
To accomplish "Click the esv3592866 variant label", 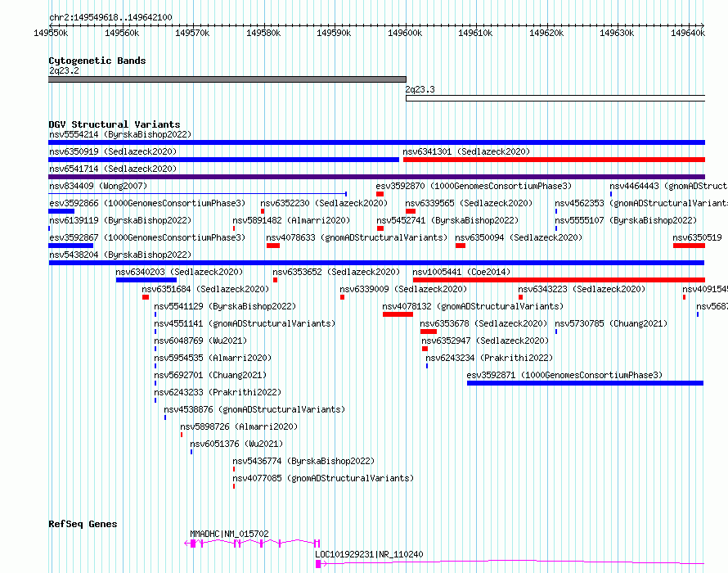I will point(147,204).
